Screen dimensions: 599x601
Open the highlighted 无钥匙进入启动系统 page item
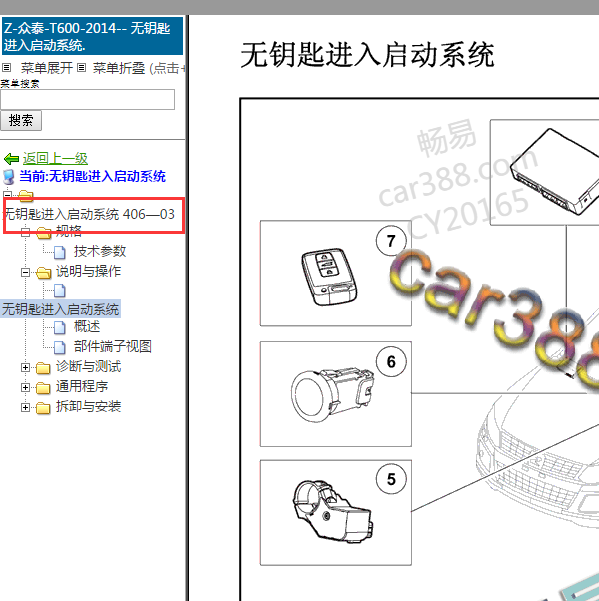[x=61, y=309]
